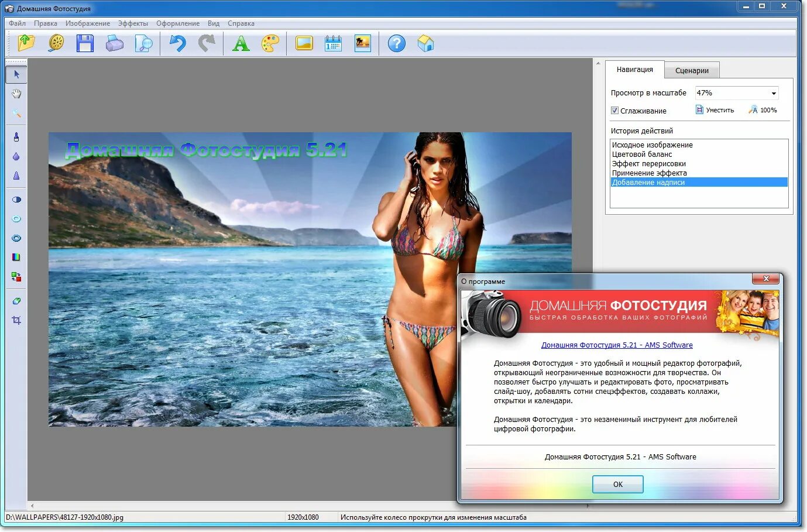Open the Правка menu
The image size is (807, 532).
[x=46, y=23]
